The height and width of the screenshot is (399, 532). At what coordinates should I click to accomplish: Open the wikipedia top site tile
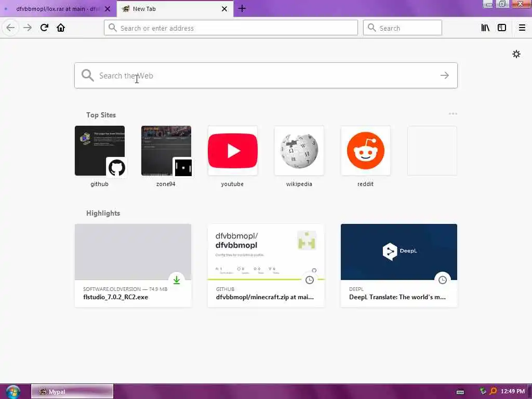tap(299, 151)
